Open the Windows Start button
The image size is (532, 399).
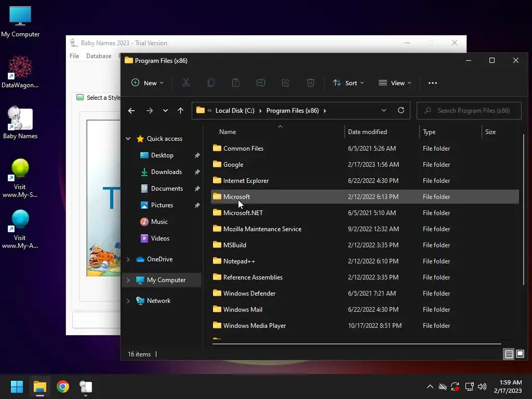coord(17,387)
